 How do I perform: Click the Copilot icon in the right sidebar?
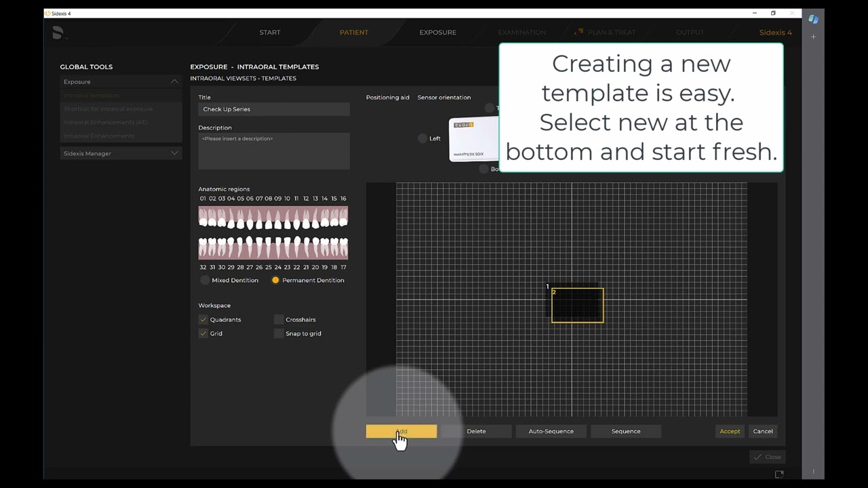[x=813, y=19]
